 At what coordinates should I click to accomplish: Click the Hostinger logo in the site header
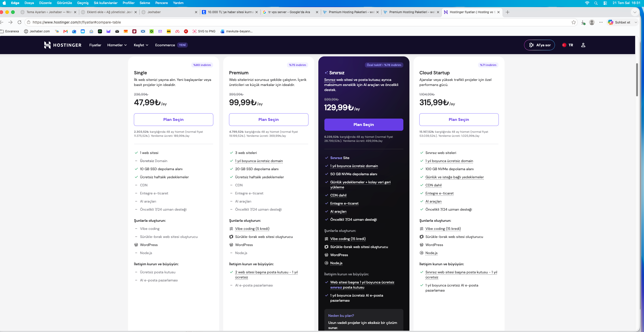pyautogui.click(x=63, y=45)
